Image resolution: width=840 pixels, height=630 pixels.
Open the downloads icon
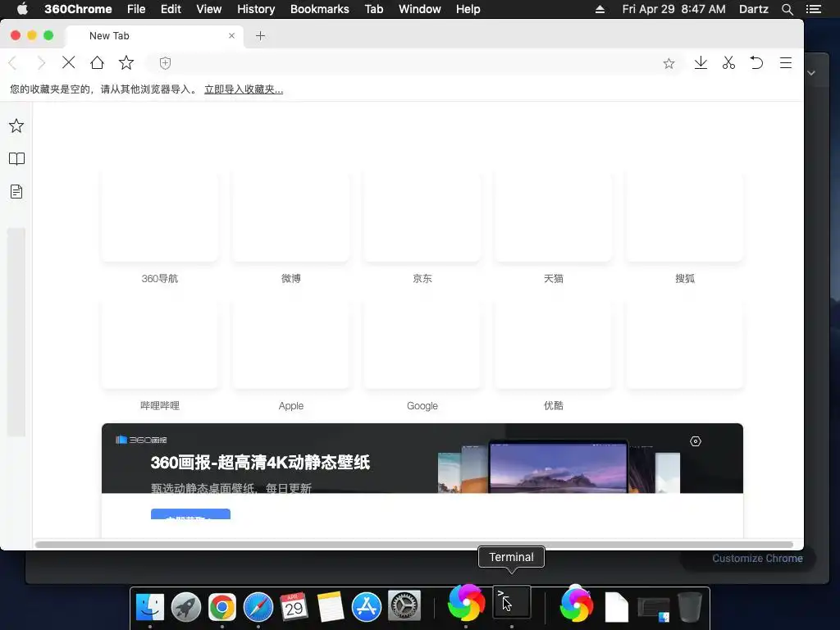pyautogui.click(x=701, y=63)
